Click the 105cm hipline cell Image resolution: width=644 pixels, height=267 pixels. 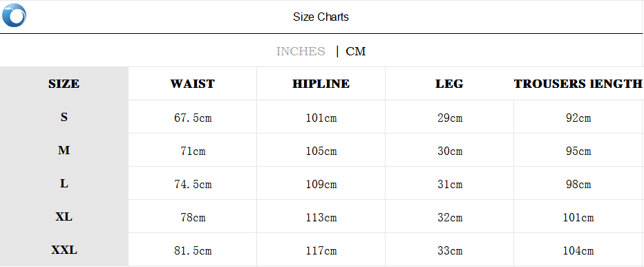pos(321,151)
